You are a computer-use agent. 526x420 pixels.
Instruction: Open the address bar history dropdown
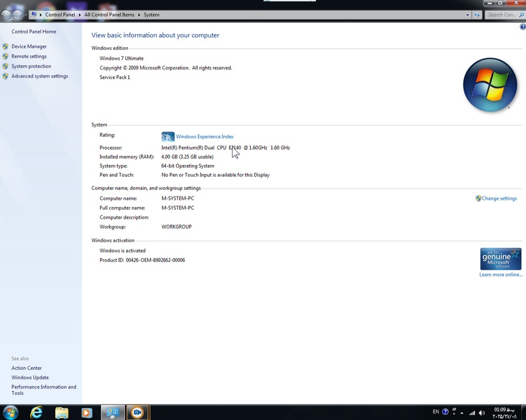(467, 15)
